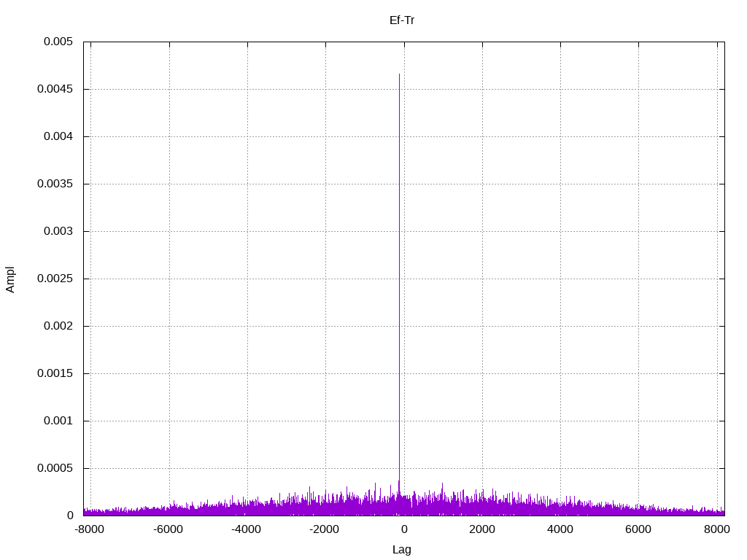
Task: Click the y-axis value 0.0035
Action: (55, 184)
